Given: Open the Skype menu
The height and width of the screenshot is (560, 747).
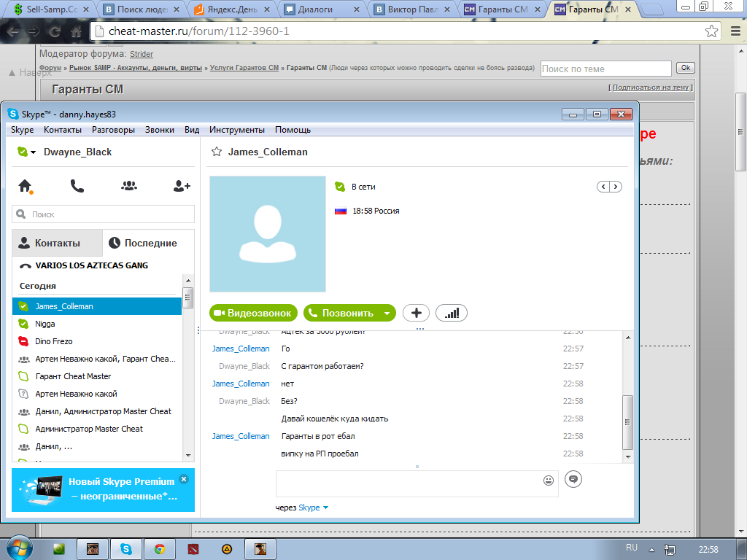Looking at the screenshot, I should 23,130.
